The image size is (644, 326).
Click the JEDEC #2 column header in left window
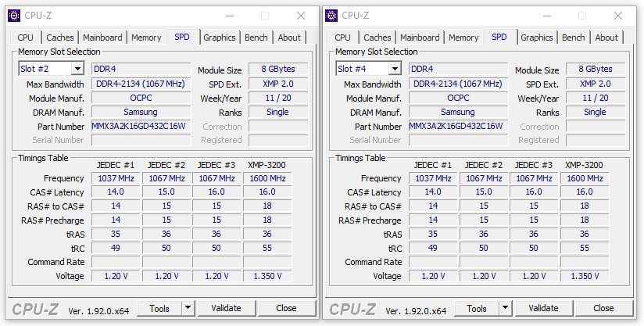pos(166,165)
